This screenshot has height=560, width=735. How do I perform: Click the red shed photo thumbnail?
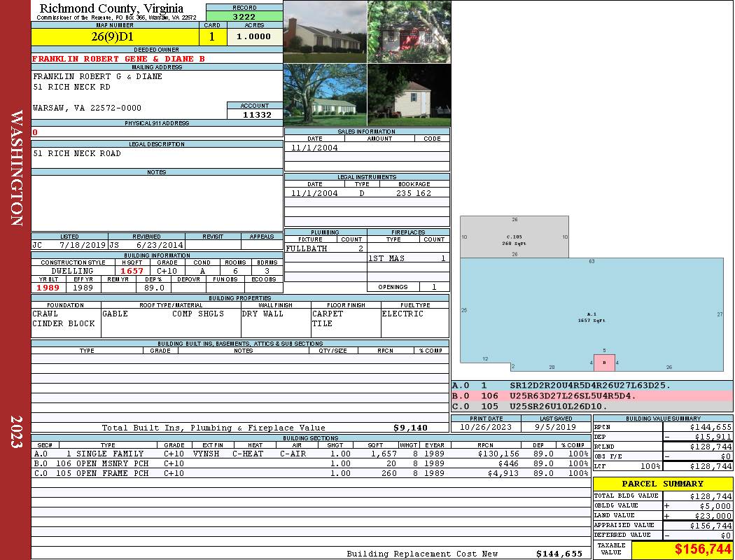(x=409, y=31)
